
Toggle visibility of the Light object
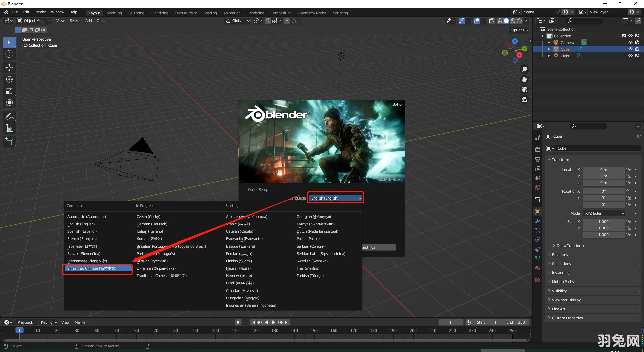[630, 56]
